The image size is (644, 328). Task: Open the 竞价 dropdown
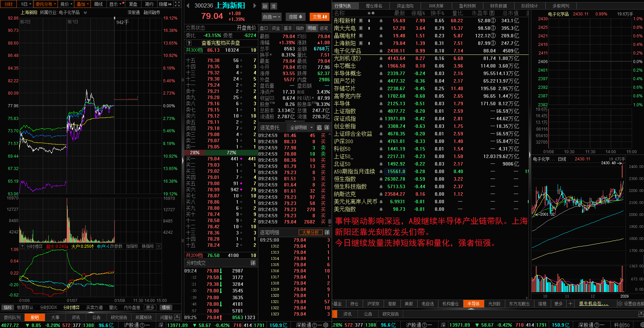66,4
